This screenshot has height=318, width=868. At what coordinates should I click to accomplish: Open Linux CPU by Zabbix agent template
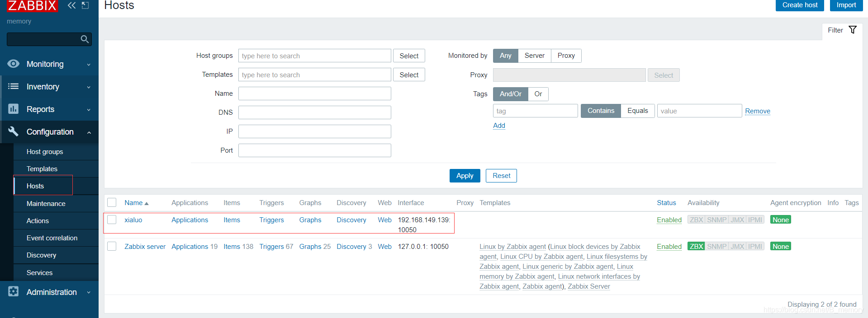pos(541,257)
